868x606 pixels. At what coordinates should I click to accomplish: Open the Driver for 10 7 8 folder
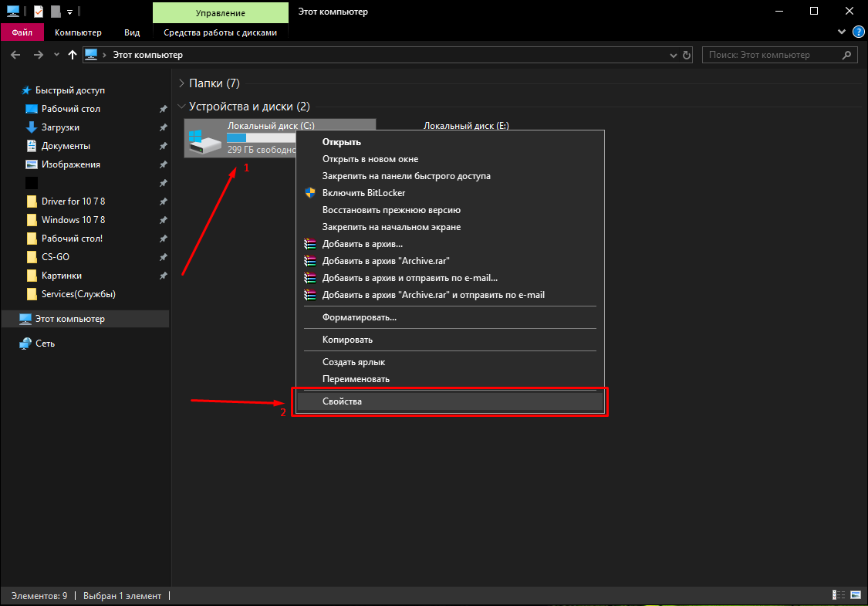click(x=73, y=201)
